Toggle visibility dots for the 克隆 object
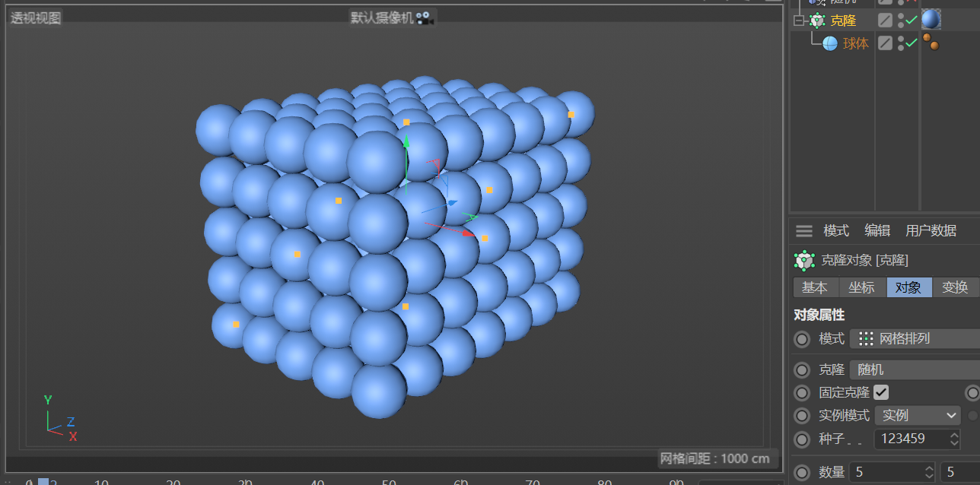Image resolution: width=980 pixels, height=485 pixels. click(901, 21)
